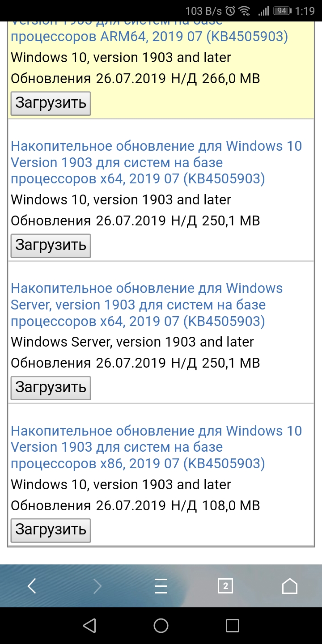The image size is (322, 644).
Task: Open the browser hamburger menu
Action: point(161,586)
